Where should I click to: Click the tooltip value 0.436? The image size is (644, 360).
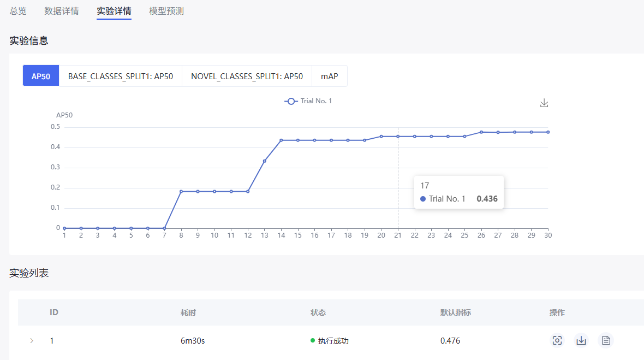[x=487, y=199]
